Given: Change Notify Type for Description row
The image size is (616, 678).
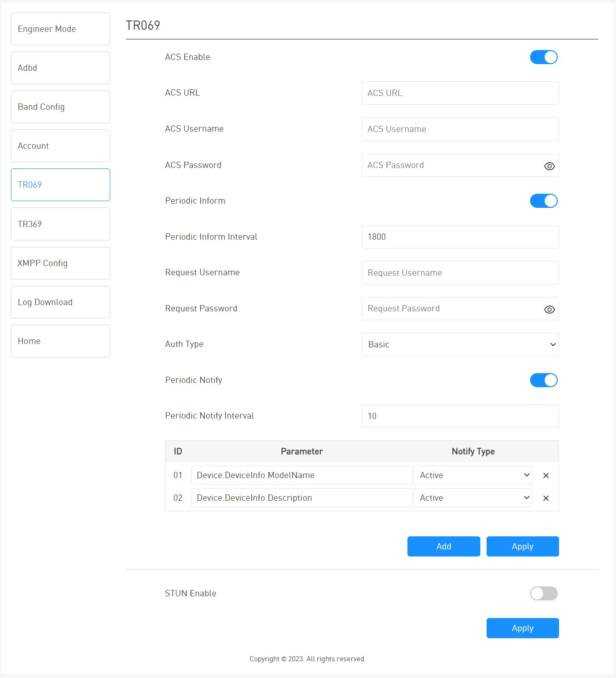Looking at the screenshot, I should 473,498.
